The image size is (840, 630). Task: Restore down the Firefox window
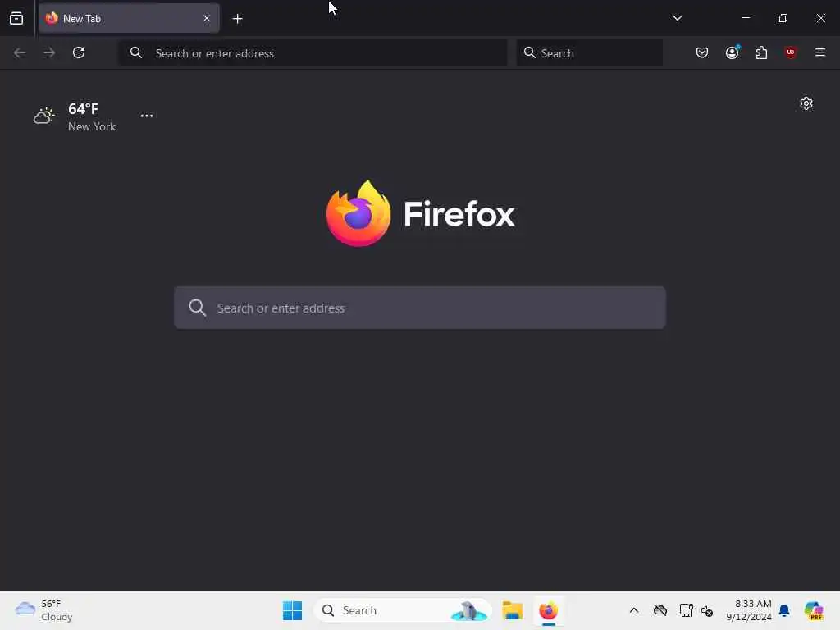pyautogui.click(x=783, y=18)
